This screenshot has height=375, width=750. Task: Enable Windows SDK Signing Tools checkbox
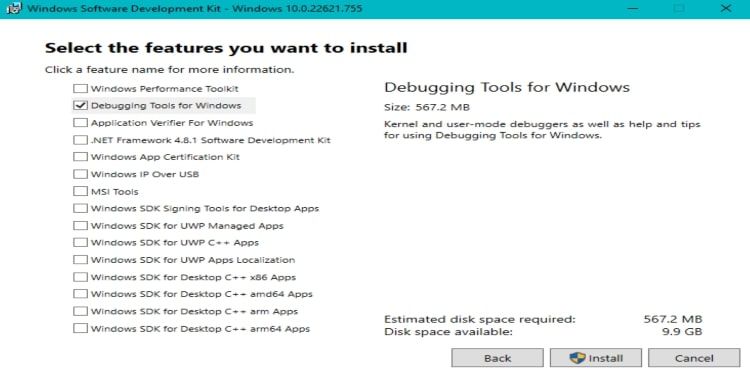click(80, 209)
